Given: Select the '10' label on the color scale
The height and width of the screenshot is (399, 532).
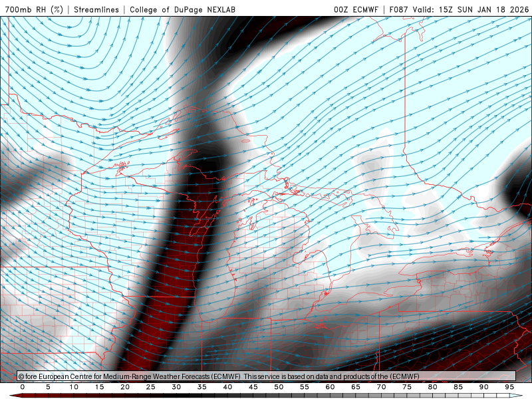Looking at the screenshot, I should (x=74, y=387).
